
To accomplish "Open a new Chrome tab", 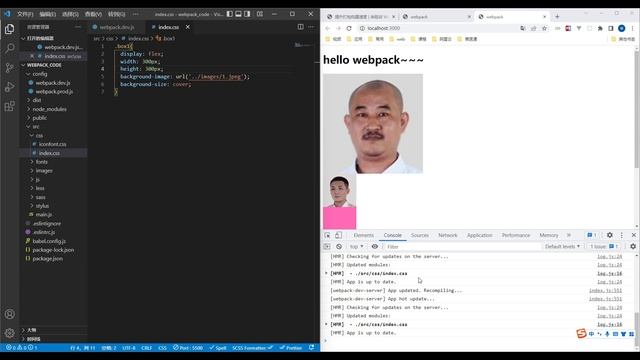I will tap(557, 17).
